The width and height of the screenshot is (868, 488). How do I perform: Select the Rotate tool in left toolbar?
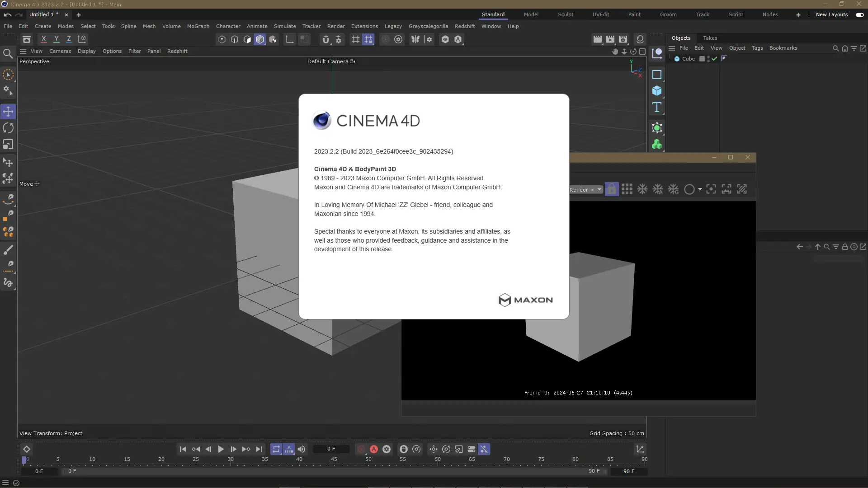[x=8, y=128]
